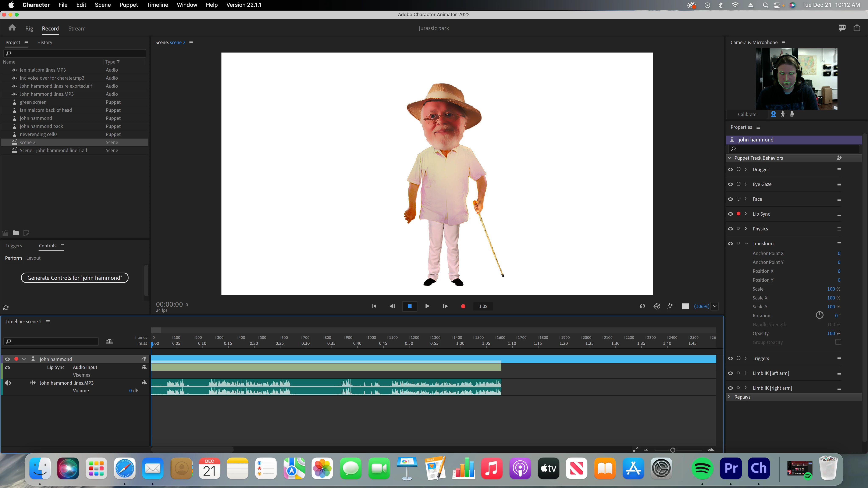
Task: Disarm the Lip Sync record dot
Action: [738, 214]
